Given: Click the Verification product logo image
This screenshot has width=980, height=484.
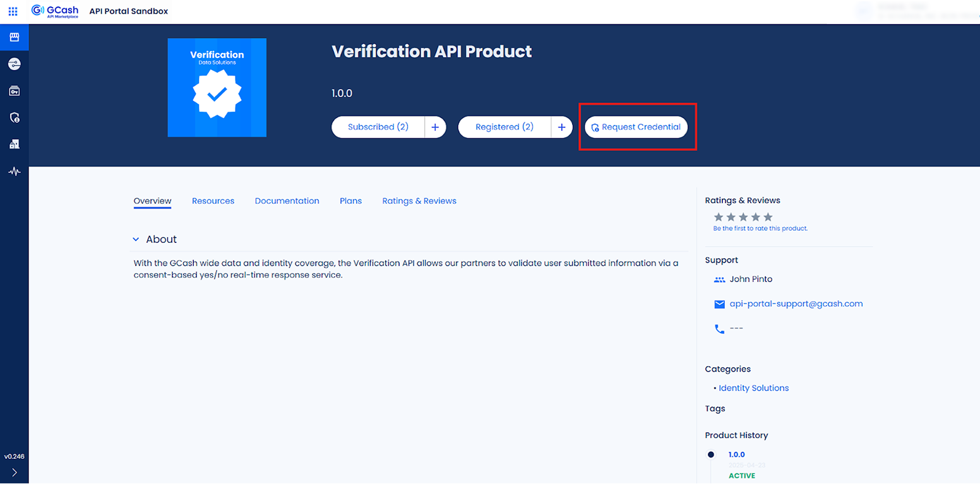Looking at the screenshot, I should [217, 88].
